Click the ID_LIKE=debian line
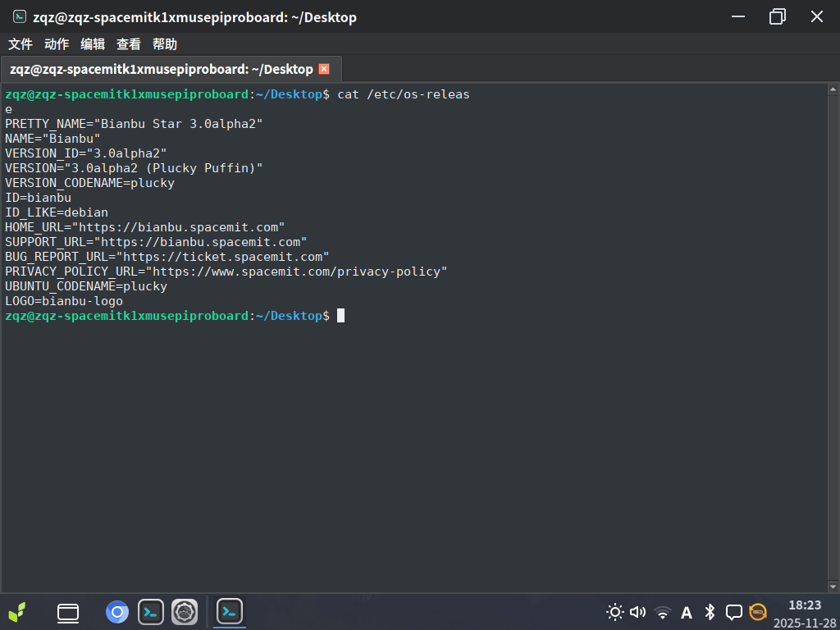 57,212
